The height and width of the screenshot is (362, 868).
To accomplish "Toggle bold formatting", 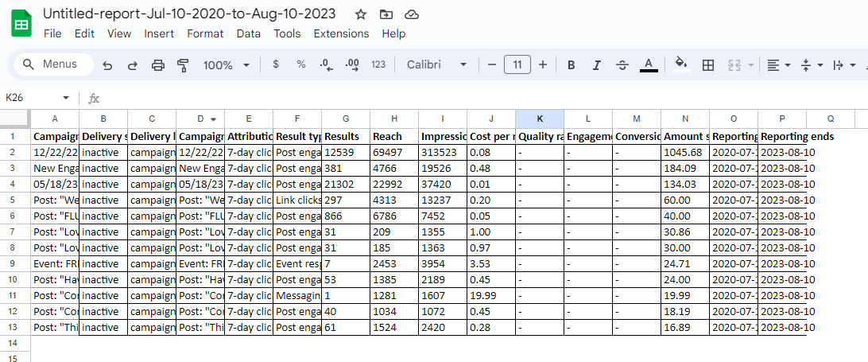I will 571,64.
